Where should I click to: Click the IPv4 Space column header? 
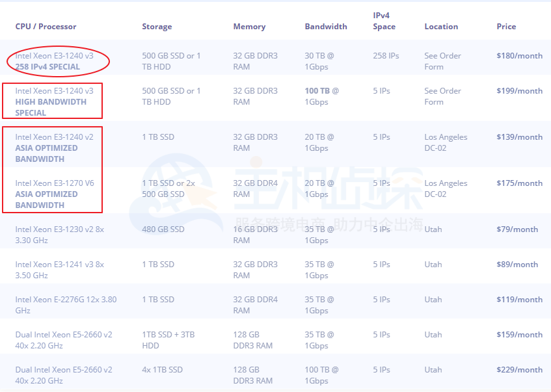[x=384, y=21]
